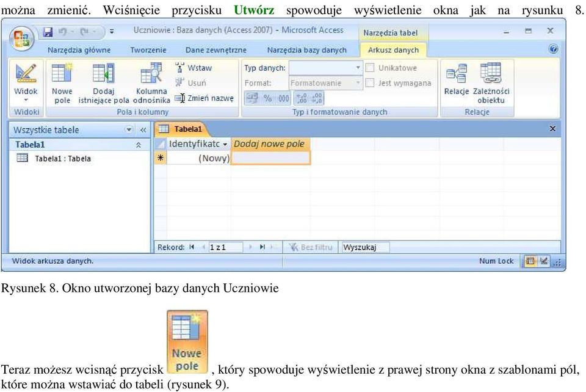Toggle the Jest wymagana checkbox
Viewport: 586px width, 392px height.
pos(370,82)
